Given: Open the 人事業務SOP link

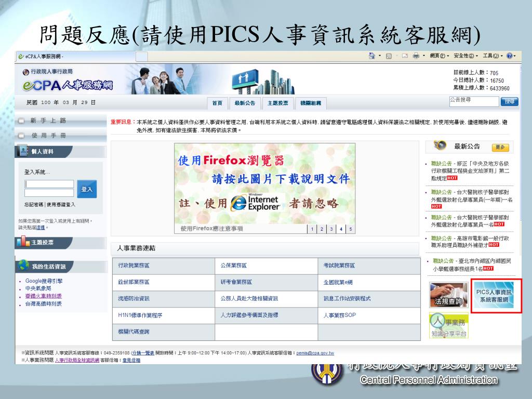Looking at the screenshot, I should [x=340, y=315].
